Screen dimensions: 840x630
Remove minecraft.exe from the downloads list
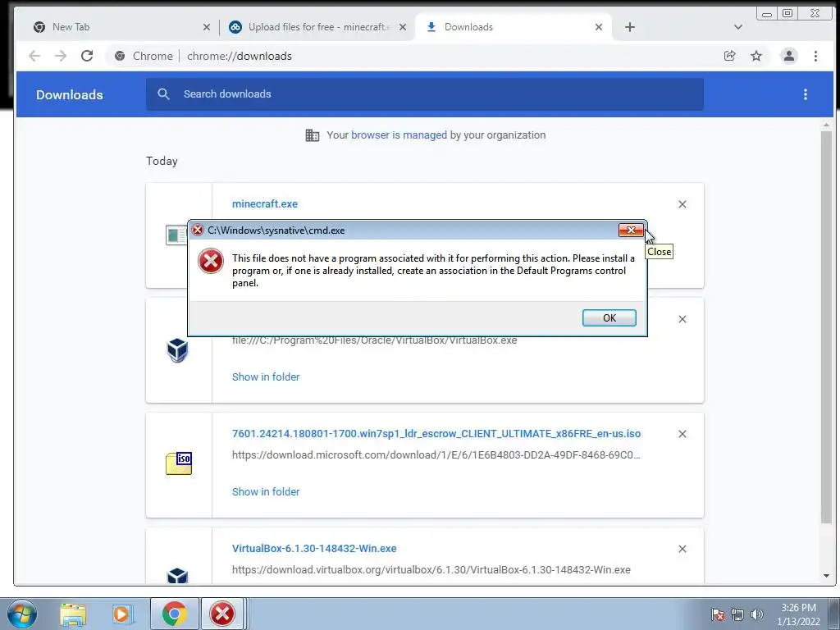682,204
